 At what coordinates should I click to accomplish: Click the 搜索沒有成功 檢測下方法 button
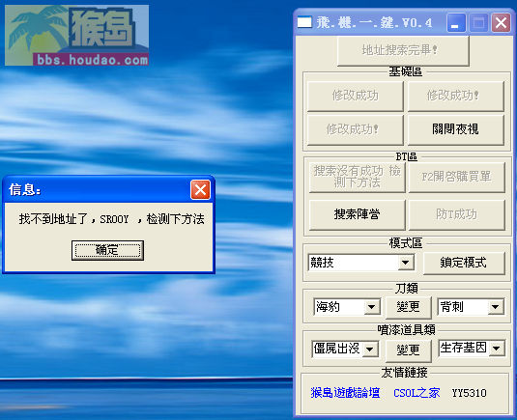coord(358,177)
